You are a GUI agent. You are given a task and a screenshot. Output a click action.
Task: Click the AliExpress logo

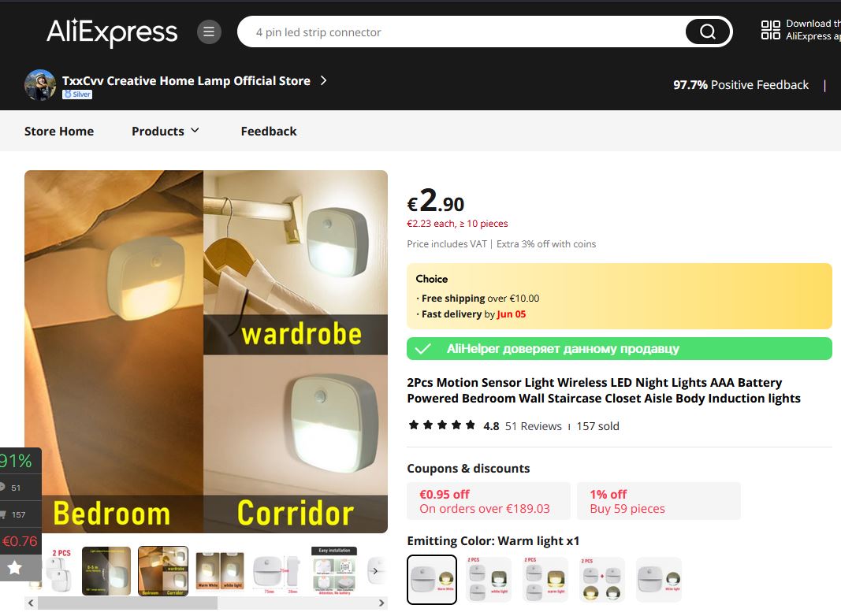(x=112, y=32)
